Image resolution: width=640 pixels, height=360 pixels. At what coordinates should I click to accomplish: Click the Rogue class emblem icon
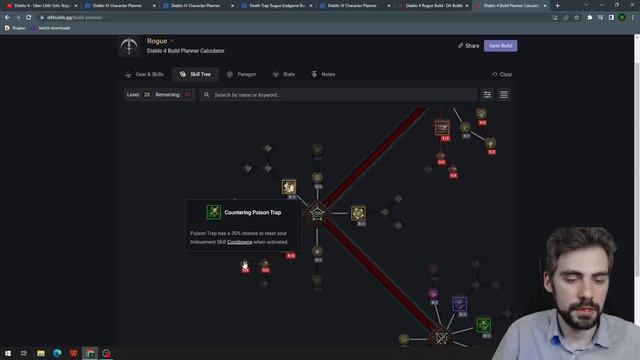point(129,46)
